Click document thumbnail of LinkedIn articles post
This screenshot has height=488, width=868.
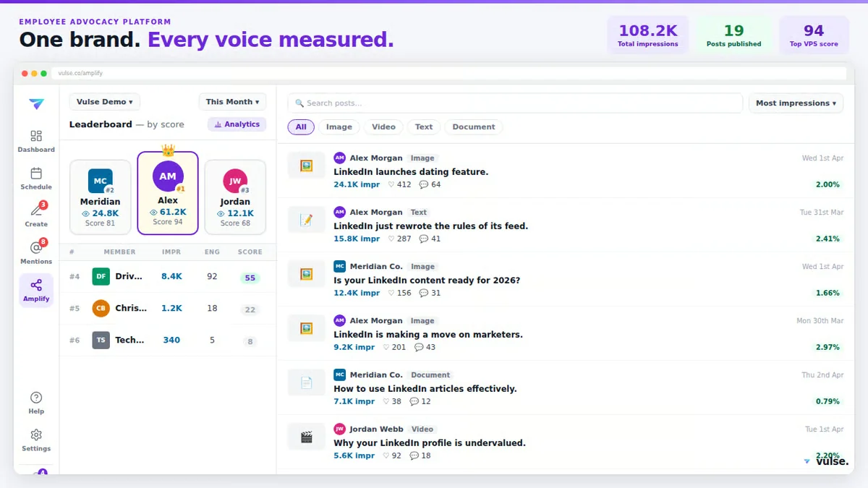pyautogui.click(x=306, y=383)
